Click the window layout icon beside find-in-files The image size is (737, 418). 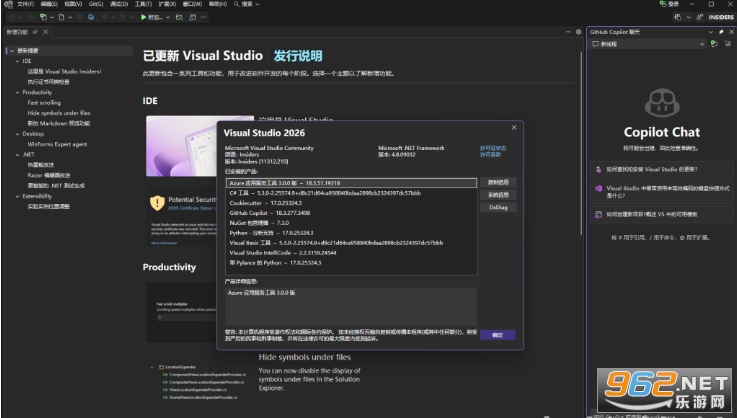(x=192, y=17)
